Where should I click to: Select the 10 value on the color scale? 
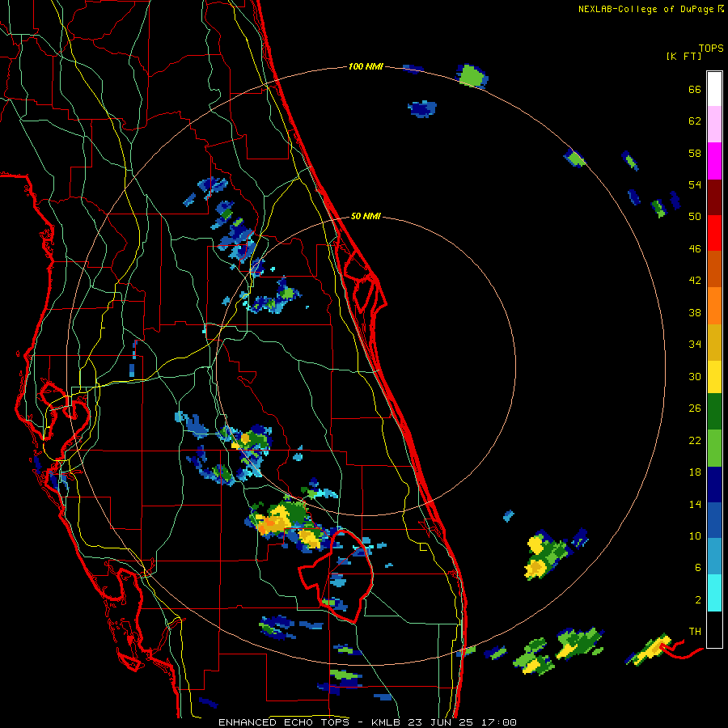pyautogui.click(x=695, y=535)
